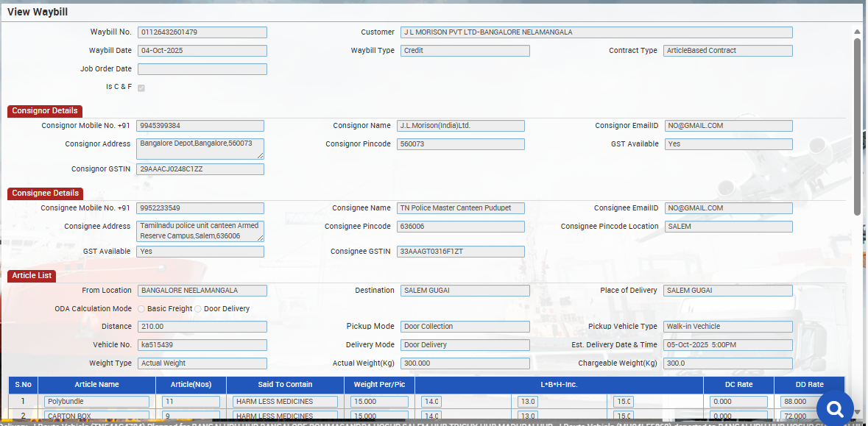Click the Consignee Address resize handle
868x426 pixels.
pyautogui.click(x=260, y=238)
